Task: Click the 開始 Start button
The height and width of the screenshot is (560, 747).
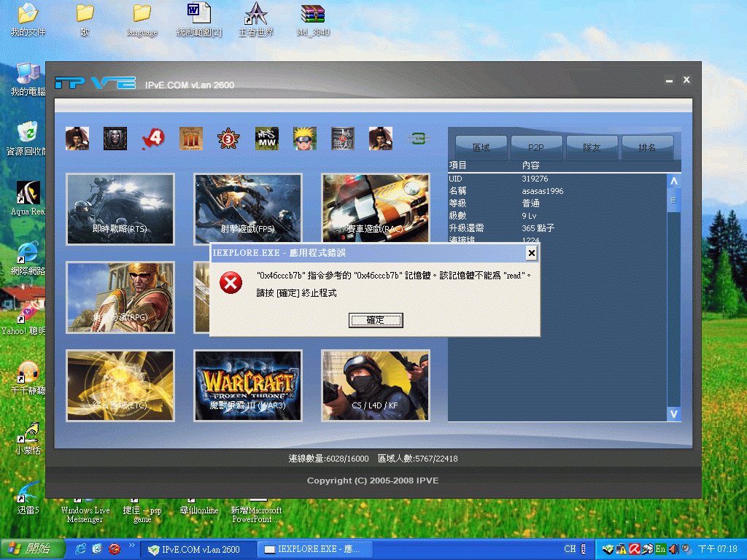Action: pyautogui.click(x=23, y=548)
